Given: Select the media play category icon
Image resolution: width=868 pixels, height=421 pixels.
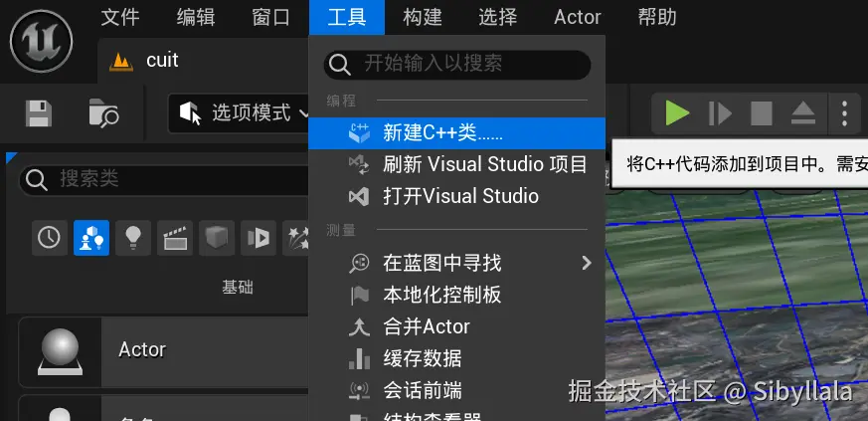Looking at the screenshot, I should [259, 238].
